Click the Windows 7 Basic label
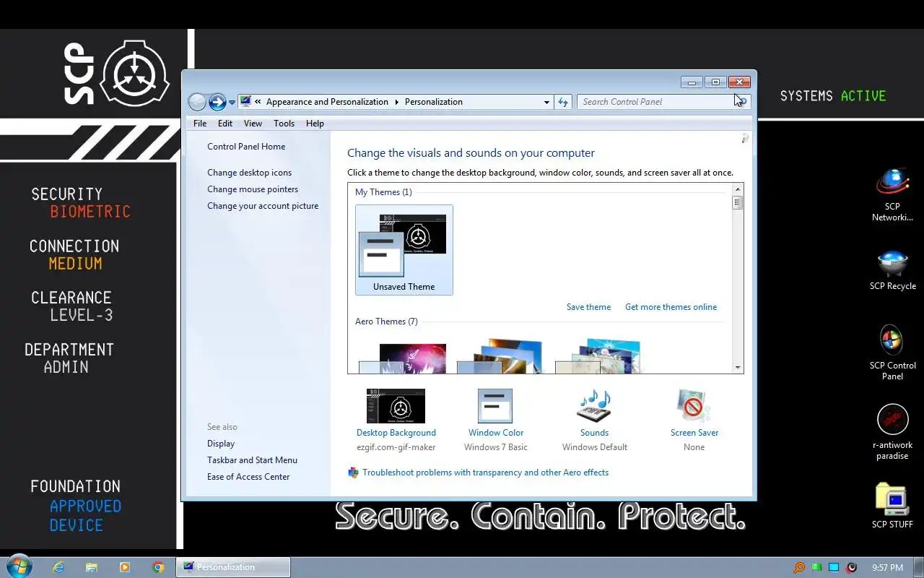The image size is (924, 578). pos(496,447)
